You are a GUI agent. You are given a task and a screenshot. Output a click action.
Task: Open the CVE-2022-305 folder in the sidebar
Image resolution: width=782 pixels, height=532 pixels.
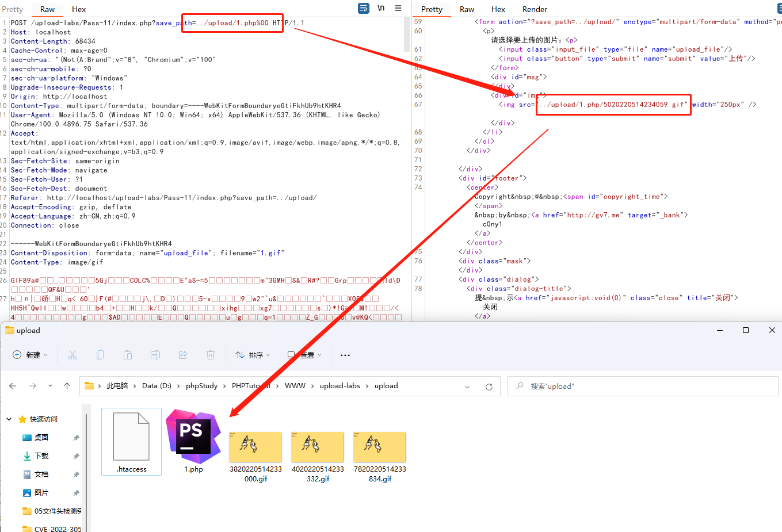52,529
